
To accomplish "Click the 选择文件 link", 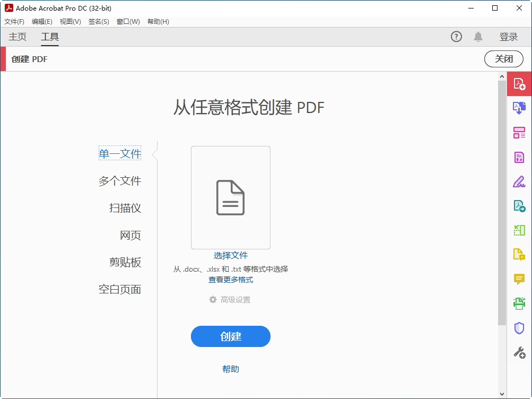I will pyautogui.click(x=230, y=255).
